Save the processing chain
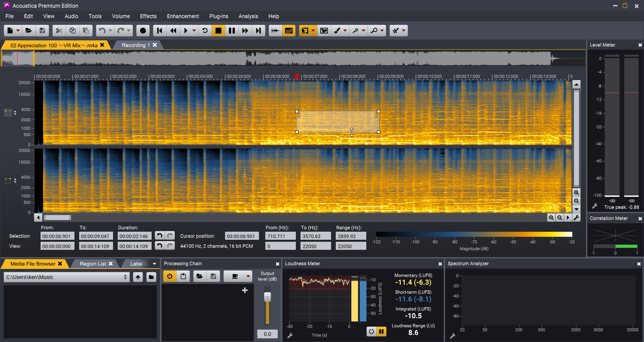The width and height of the screenshot is (644, 342). point(213,276)
